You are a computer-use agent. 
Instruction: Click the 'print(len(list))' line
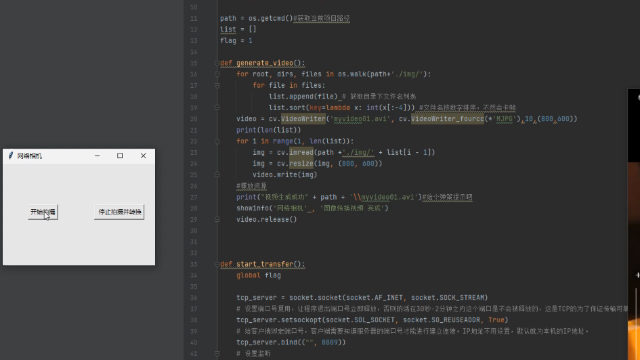point(269,130)
